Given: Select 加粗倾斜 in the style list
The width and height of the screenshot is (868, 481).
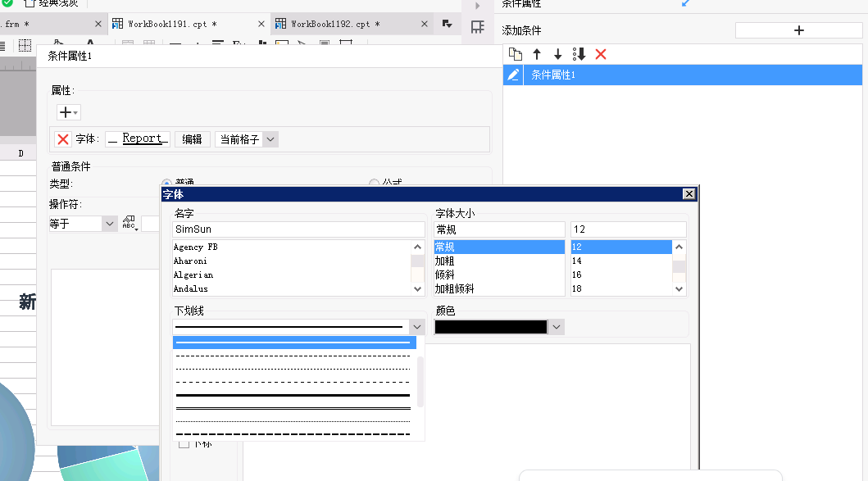Looking at the screenshot, I should [x=499, y=288].
